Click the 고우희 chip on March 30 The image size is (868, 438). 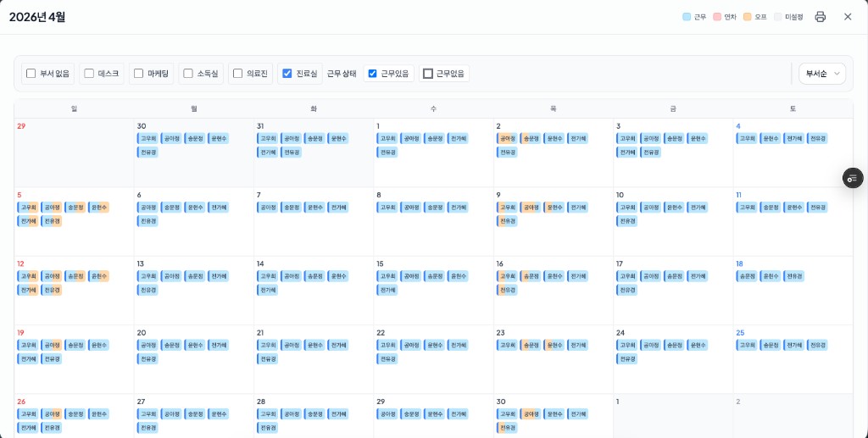point(147,138)
